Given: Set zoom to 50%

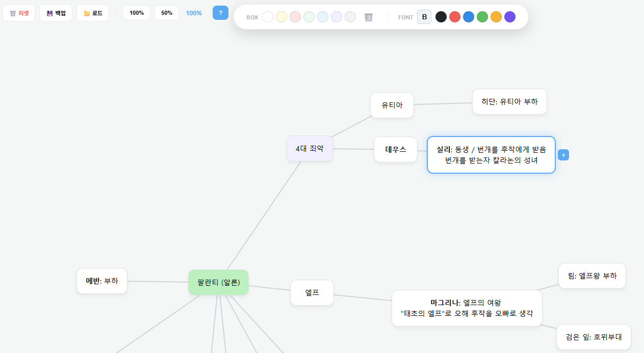Looking at the screenshot, I should [166, 13].
